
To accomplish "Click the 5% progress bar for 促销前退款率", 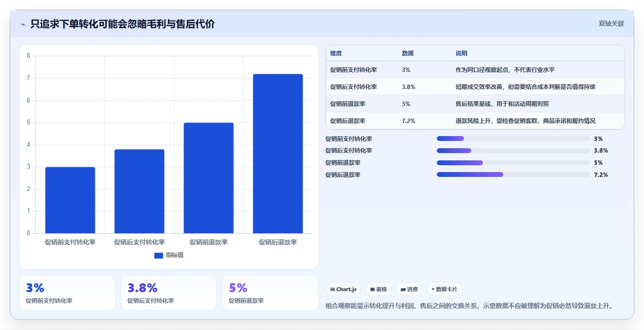I will (513, 163).
